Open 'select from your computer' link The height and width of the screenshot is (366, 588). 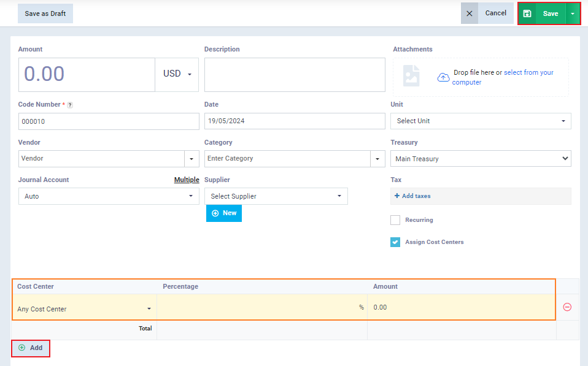(x=503, y=77)
